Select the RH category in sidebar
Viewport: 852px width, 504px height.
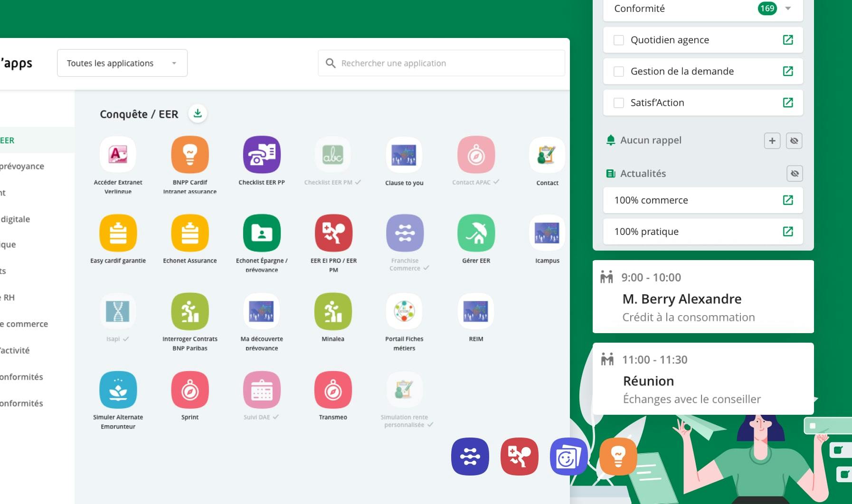(x=8, y=298)
